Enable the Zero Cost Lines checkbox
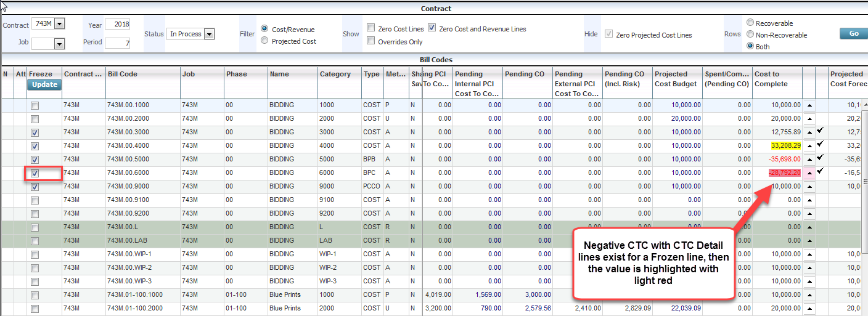 coord(371,28)
